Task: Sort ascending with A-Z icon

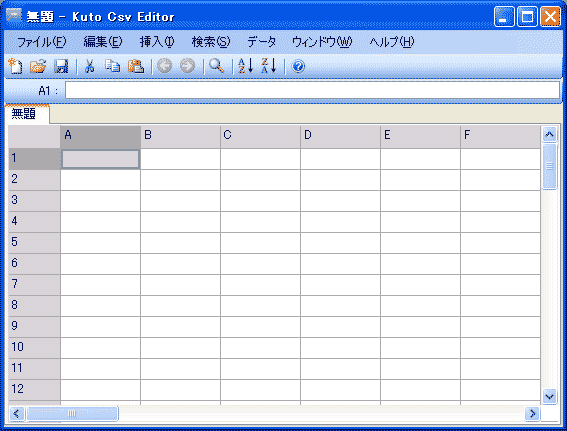Action: (x=246, y=66)
